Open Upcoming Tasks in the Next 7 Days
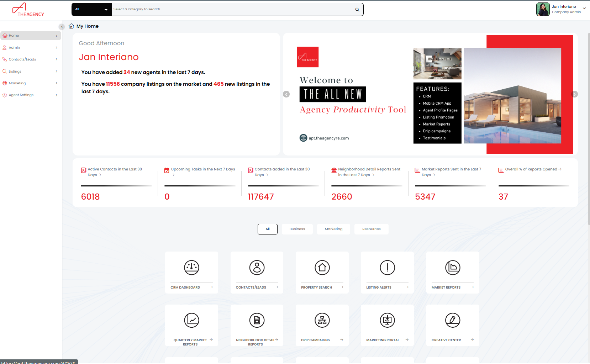The height and width of the screenshot is (364, 590). point(203,172)
